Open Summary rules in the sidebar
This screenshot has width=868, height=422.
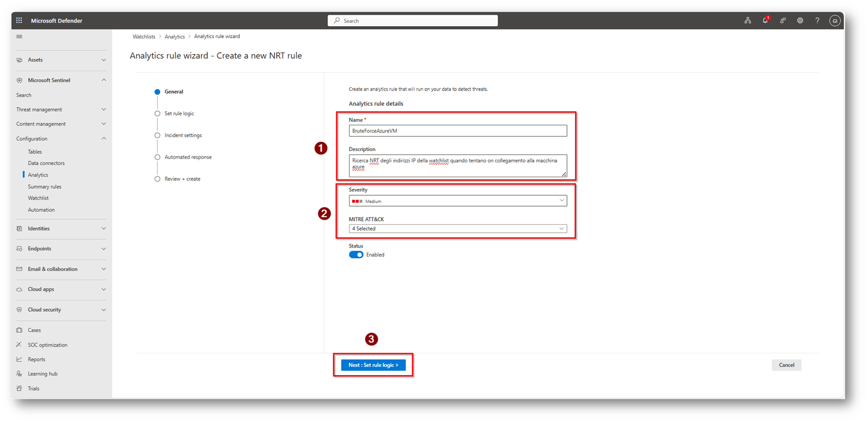[45, 186]
